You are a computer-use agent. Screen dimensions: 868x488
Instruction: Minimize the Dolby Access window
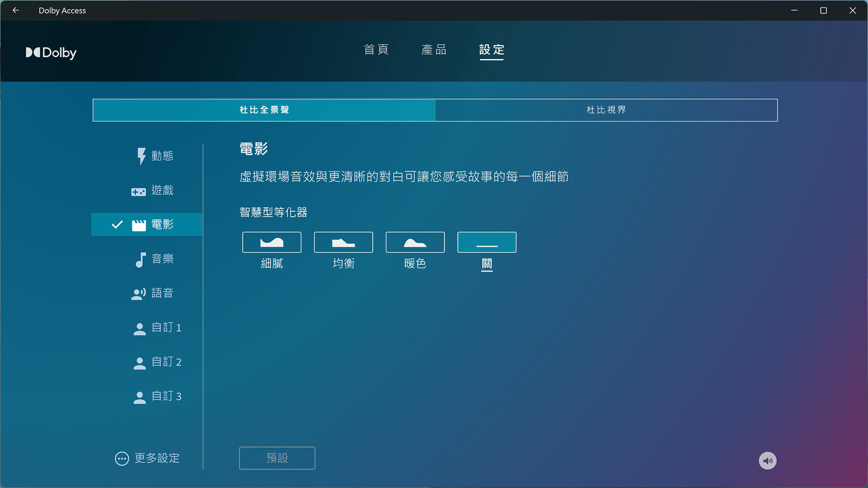pos(794,10)
